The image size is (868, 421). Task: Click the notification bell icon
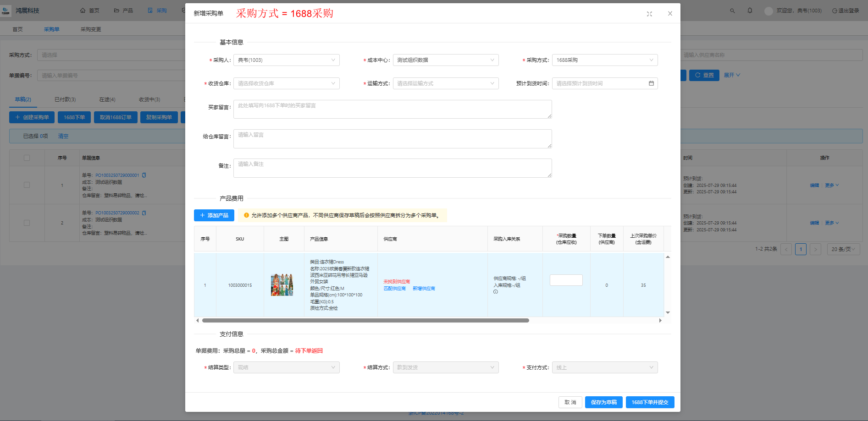pyautogui.click(x=750, y=11)
